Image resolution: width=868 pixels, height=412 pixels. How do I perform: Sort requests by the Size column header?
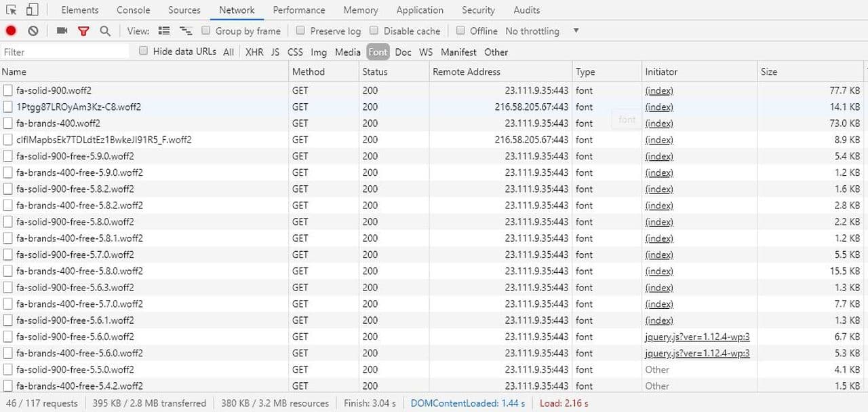[x=769, y=71]
